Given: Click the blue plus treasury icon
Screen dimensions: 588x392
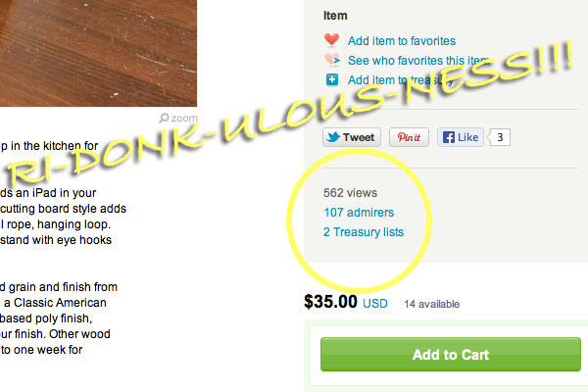Looking at the screenshot, I should point(332,79).
